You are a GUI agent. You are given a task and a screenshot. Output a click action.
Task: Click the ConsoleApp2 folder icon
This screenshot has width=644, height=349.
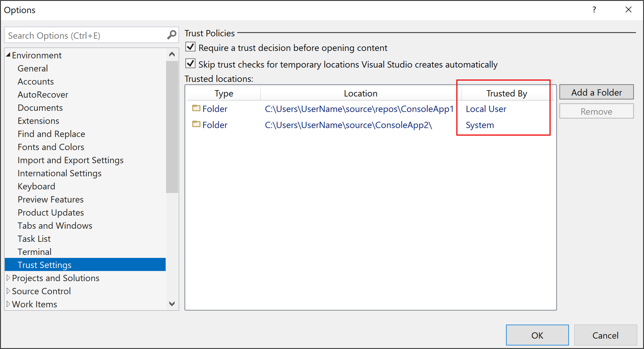[x=196, y=125]
